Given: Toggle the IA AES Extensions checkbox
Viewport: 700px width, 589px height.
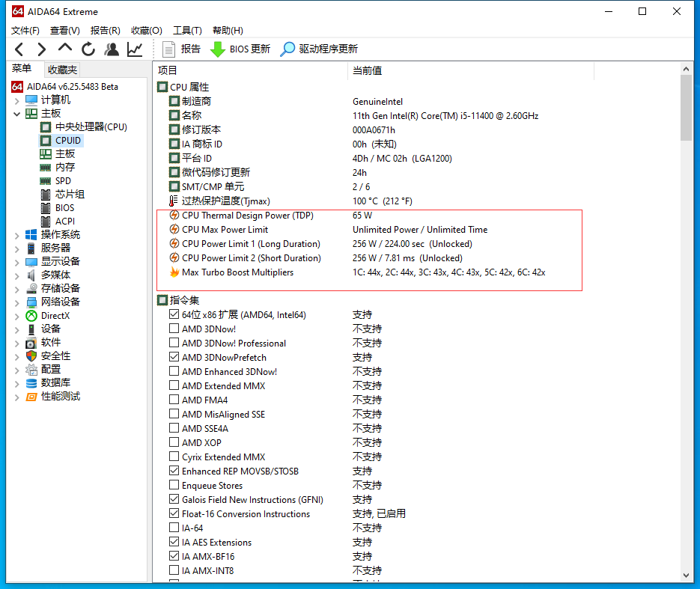Looking at the screenshot, I should (x=174, y=542).
